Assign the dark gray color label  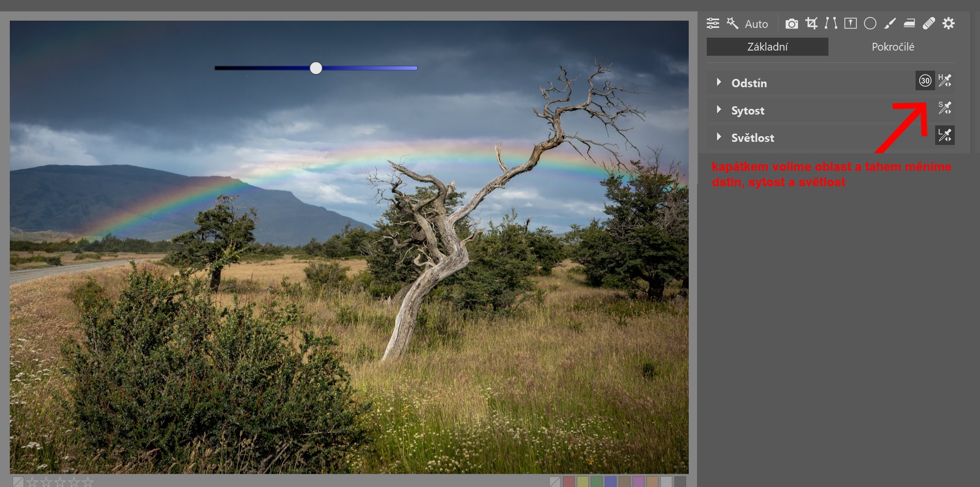click(680, 482)
